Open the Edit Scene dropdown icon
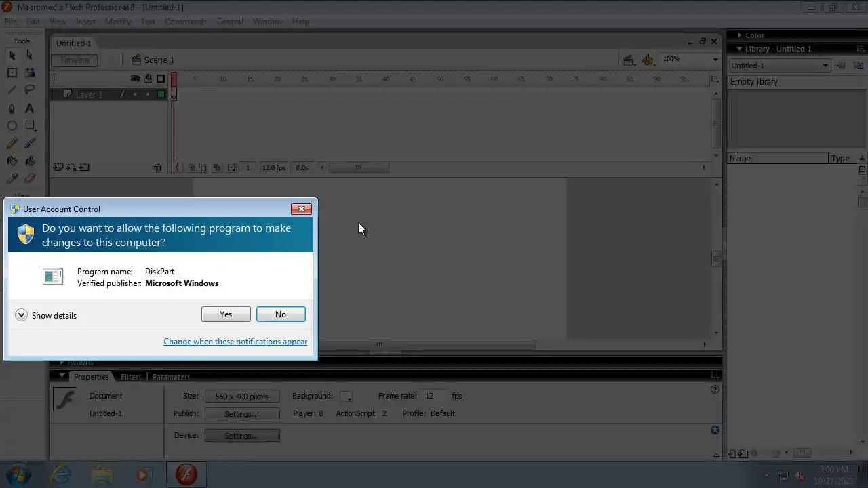868x488 pixels. (x=629, y=60)
